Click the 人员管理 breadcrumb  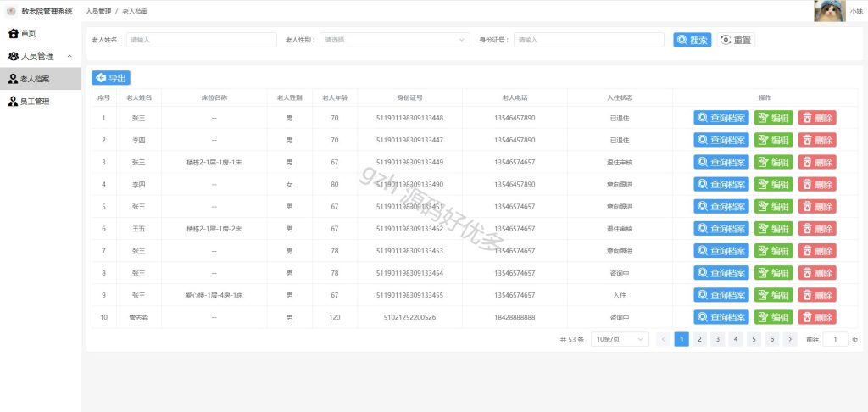pyautogui.click(x=98, y=11)
